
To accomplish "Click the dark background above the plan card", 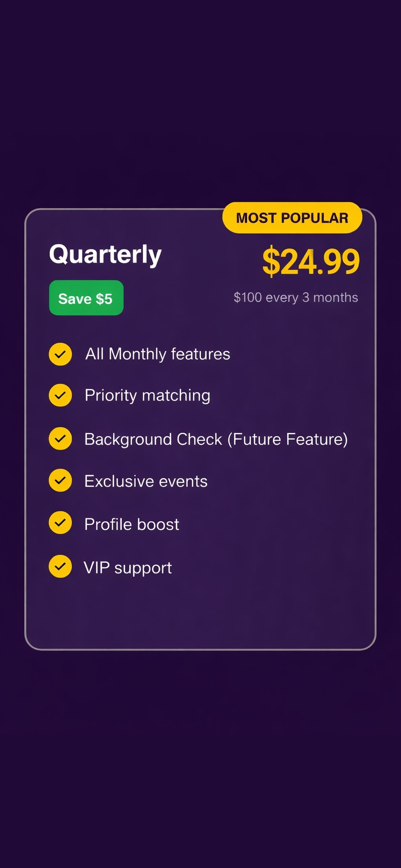I will [x=200, y=100].
